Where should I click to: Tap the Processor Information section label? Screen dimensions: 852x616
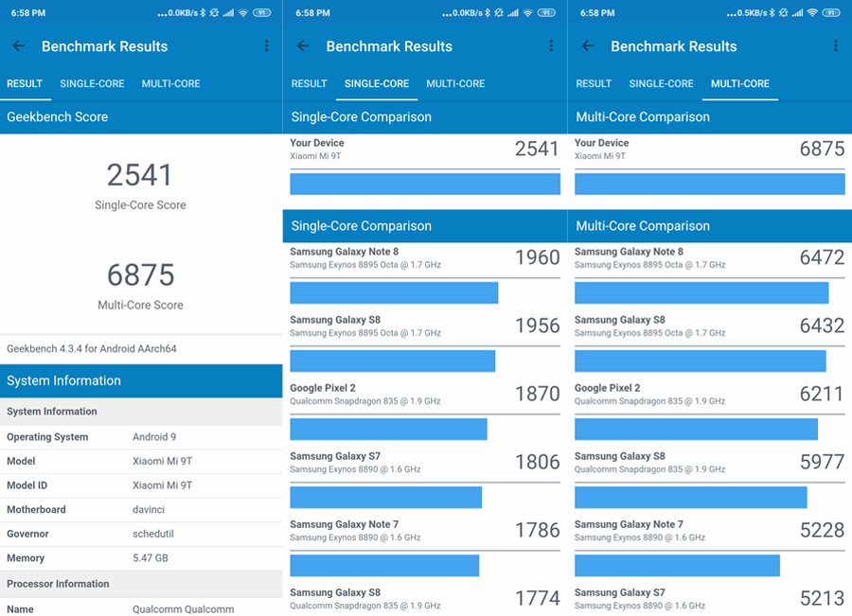pyautogui.click(x=58, y=584)
